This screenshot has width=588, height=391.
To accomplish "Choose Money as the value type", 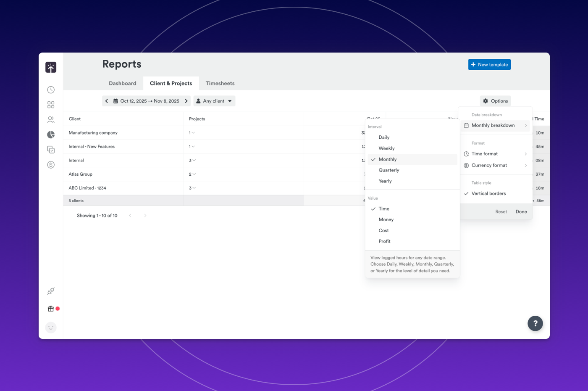I will (x=386, y=219).
